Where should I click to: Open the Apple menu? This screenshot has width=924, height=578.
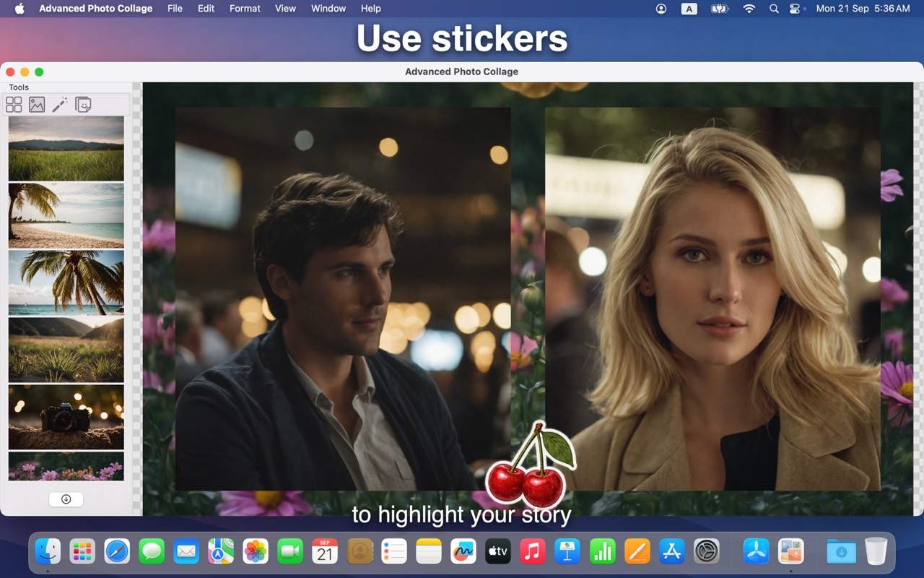coord(19,9)
